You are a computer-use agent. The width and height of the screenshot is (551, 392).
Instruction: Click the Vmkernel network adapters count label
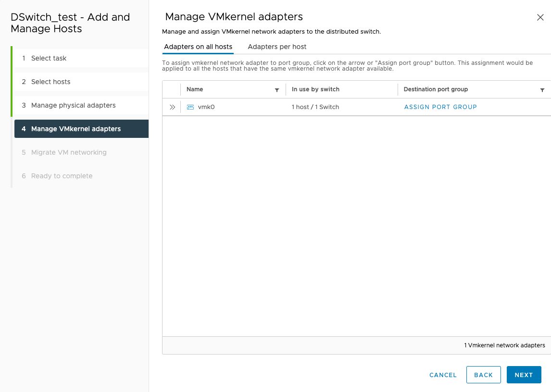[x=504, y=345]
